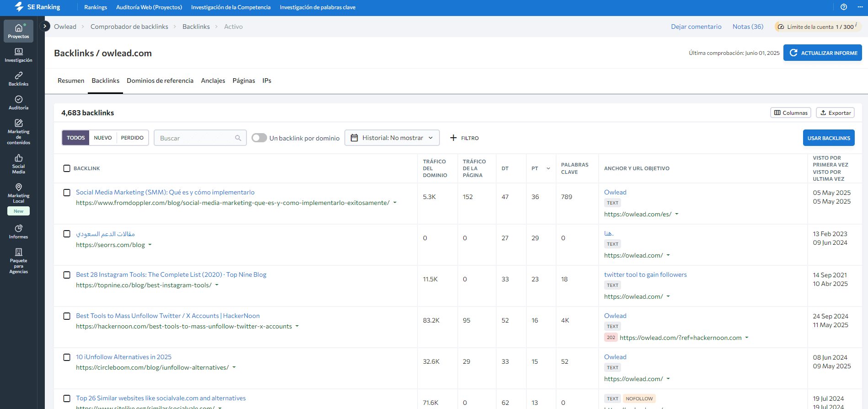Screen dimensions: 868x409
Task: Open the top-right three dots menu
Action: pyautogui.click(x=860, y=7)
